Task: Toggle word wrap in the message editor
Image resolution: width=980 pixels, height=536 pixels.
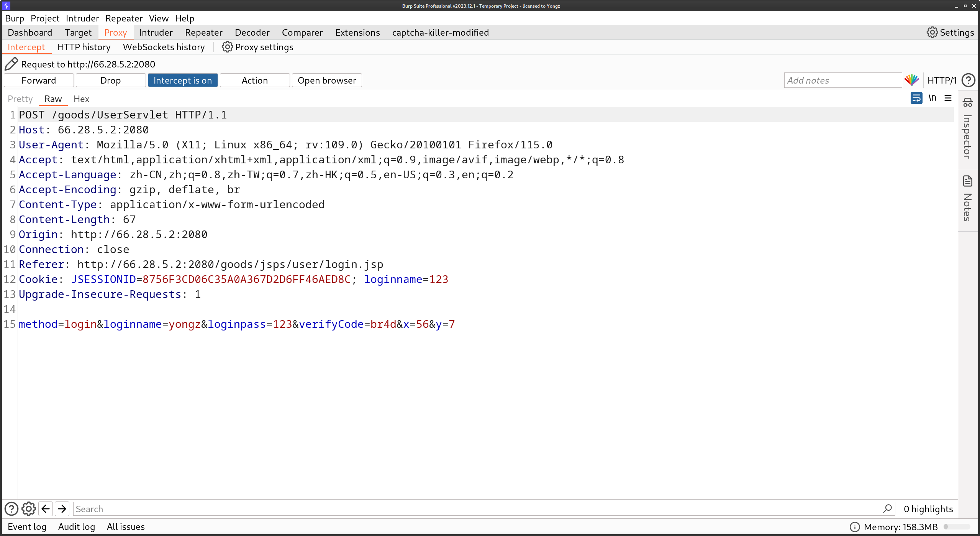Action: point(916,98)
